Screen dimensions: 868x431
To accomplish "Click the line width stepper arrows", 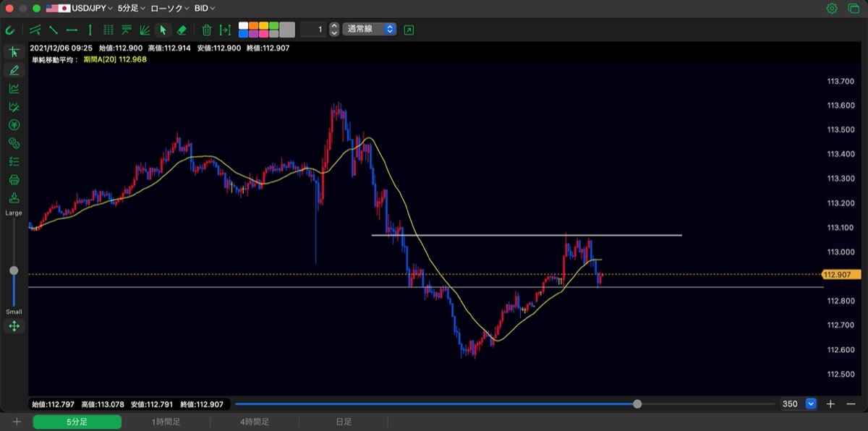I will point(333,30).
